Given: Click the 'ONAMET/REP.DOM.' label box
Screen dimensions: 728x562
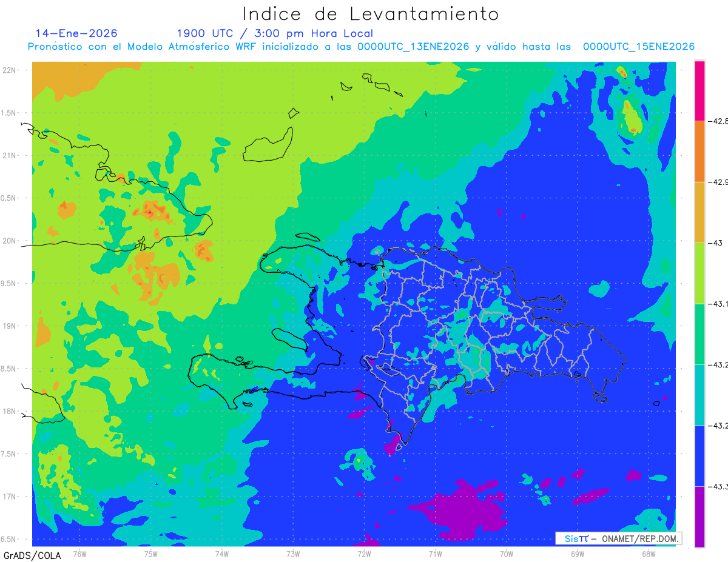Looking at the screenshot, I should (619, 538).
